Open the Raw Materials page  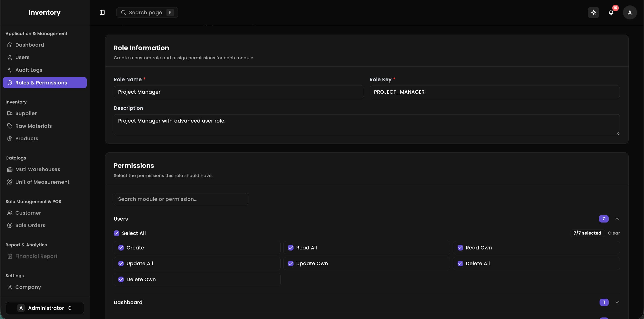click(45, 126)
